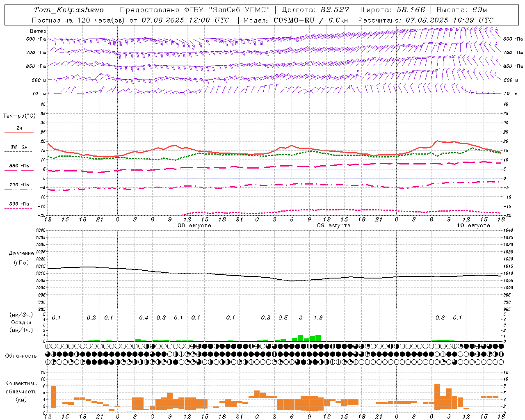The width and height of the screenshot is (525, 420).
Task: Select the 07.08.2025 12:00 UTC start time
Action: click(185, 20)
